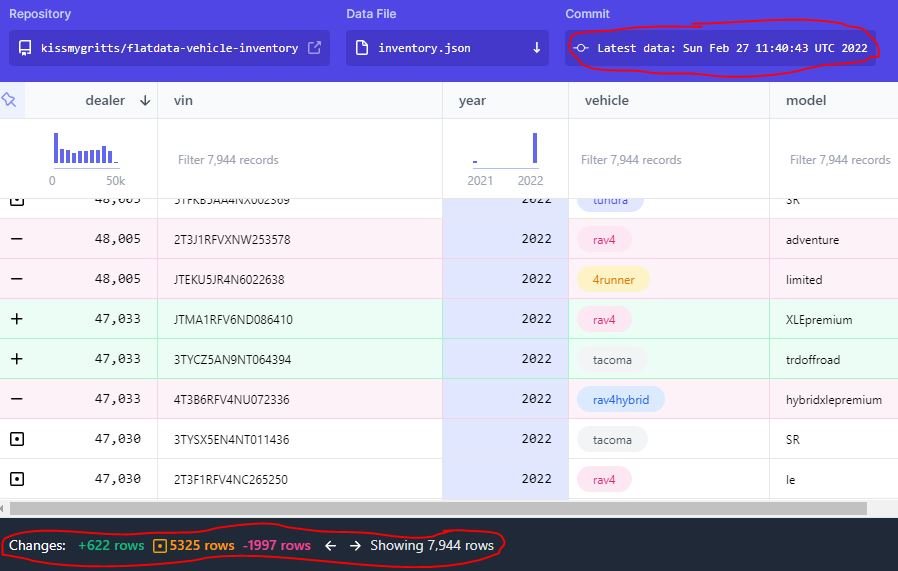Open the kissmygritts/flatdata-vehicle-inventory repository link

point(169,48)
